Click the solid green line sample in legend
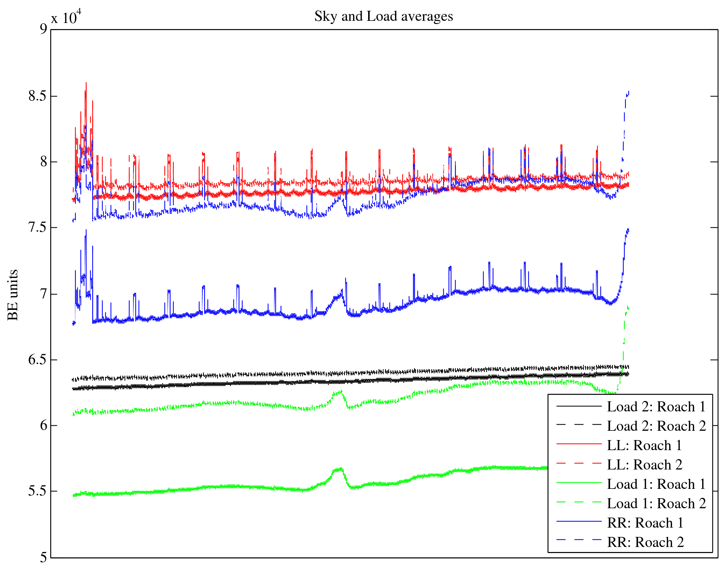The width and height of the screenshot is (728, 571). pos(579,483)
